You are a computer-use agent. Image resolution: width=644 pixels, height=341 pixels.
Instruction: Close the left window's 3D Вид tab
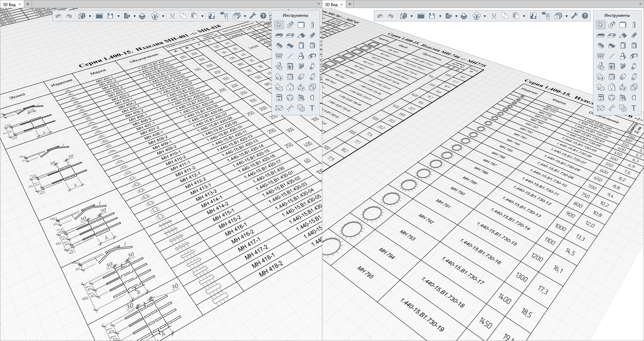point(20,4)
